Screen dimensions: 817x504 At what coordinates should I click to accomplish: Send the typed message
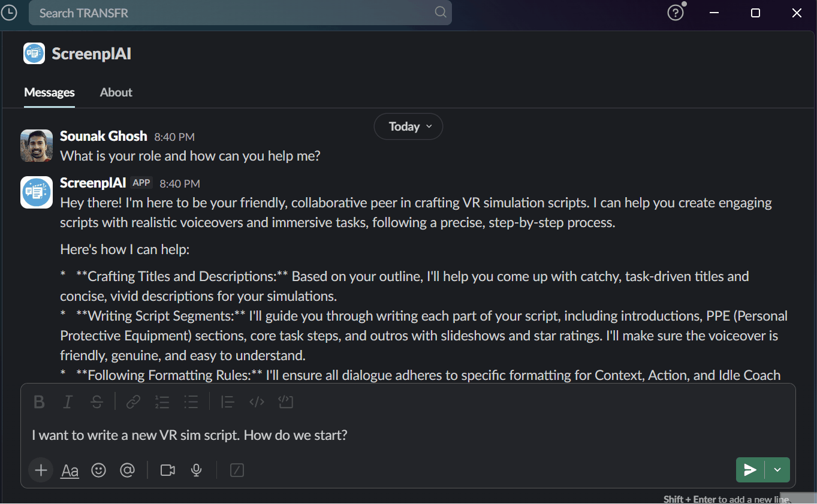point(750,470)
